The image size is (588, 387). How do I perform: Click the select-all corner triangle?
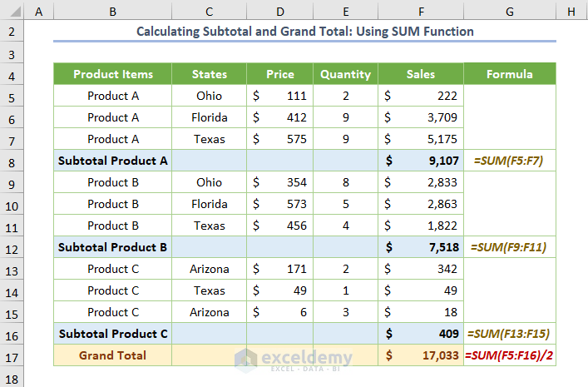click(12, 11)
